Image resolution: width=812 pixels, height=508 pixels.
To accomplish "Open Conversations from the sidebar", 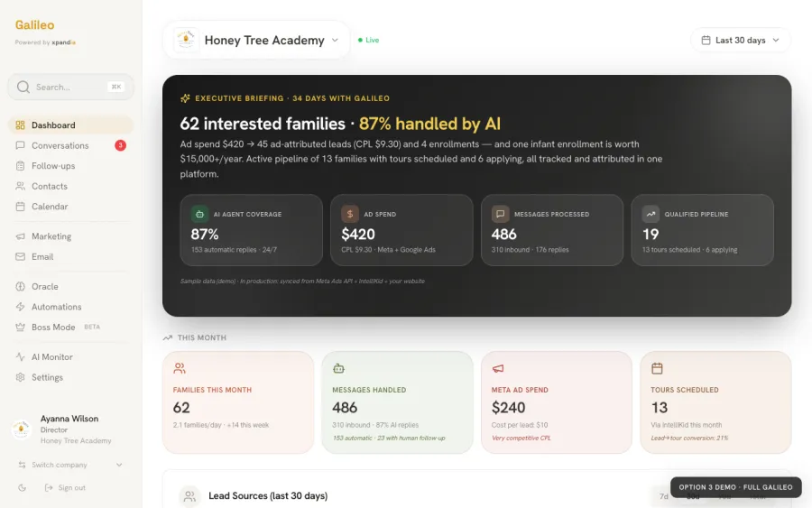I will tap(70, 145).
